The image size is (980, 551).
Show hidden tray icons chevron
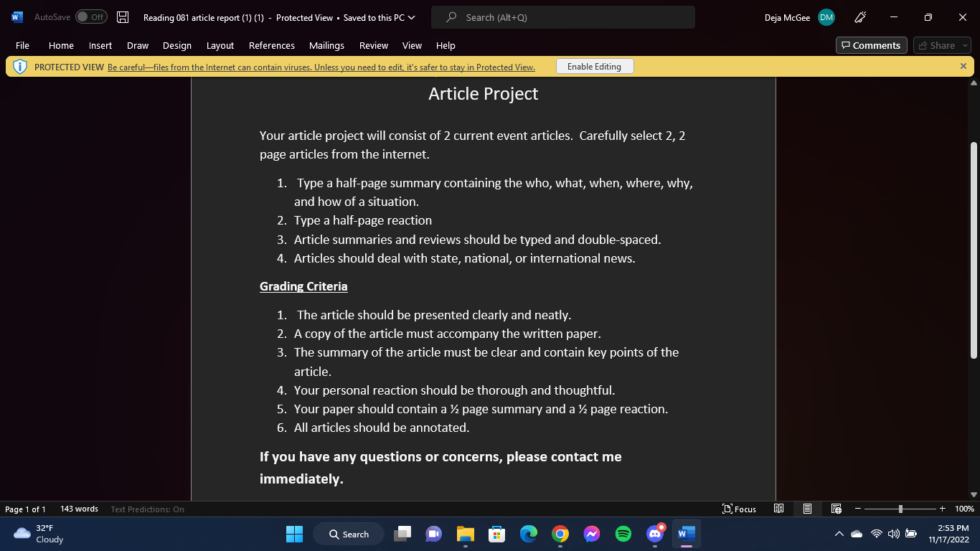tap(839, 534)
